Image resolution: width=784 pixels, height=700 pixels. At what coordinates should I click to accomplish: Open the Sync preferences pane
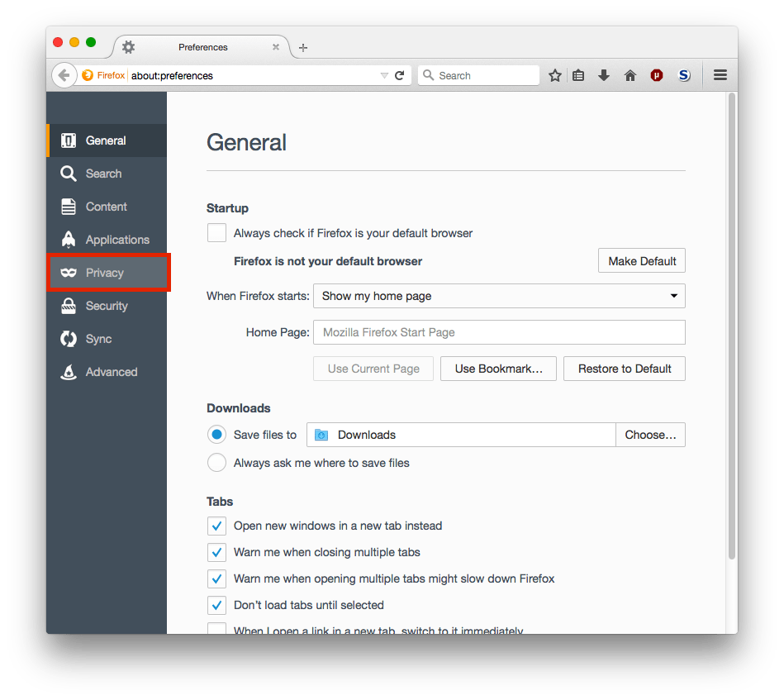107,339
